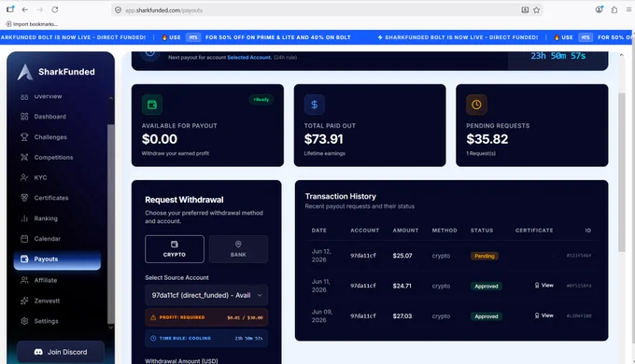635x364 pixels.
Task: Bookmark this page with star icon
Action: [537, 10]
